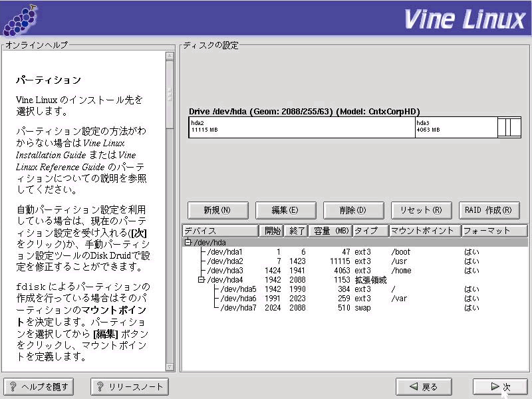Click the 11115 capacity value
This screenshot has width=532, height=399.
pyautogui.click(x=340, y=261)
